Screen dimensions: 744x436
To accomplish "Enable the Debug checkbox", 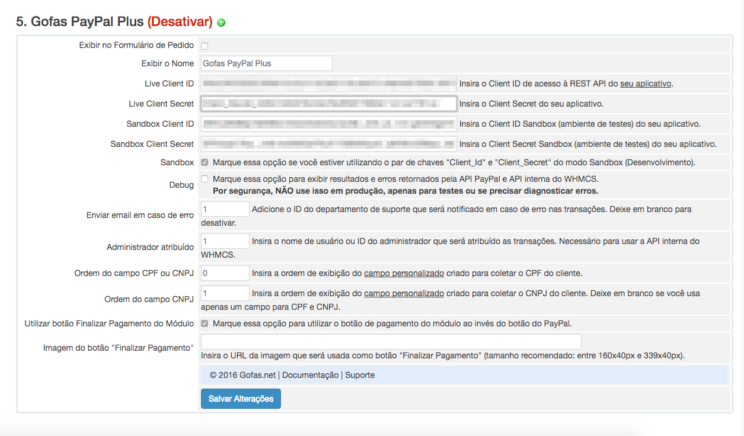I will [205, 179].
